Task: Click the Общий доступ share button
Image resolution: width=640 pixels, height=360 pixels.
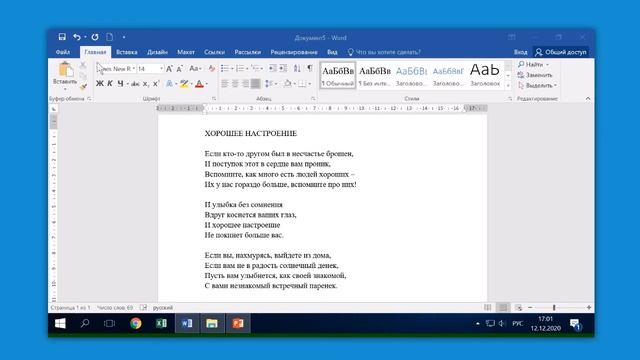Action: (x=561, y=52)
